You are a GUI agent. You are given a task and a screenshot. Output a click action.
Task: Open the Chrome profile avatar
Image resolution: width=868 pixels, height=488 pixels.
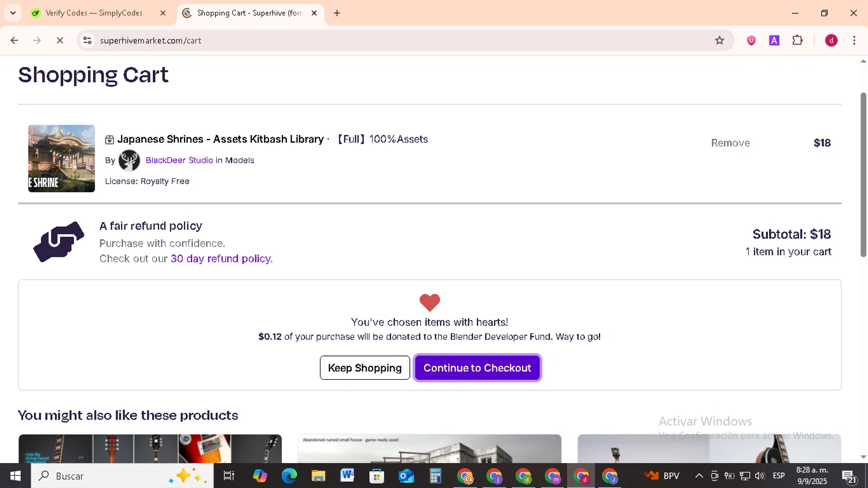click(832, 41)
